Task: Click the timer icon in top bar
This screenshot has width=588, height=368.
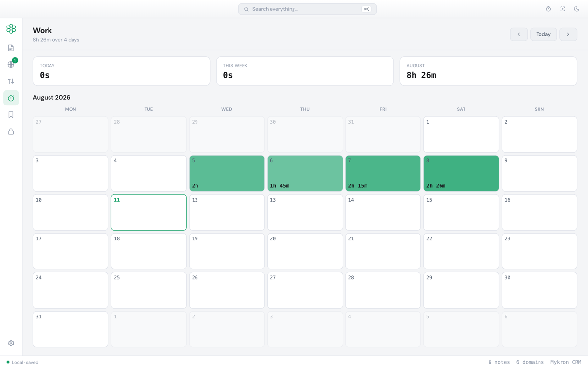Action: pyautogui.click(x=548, y=9)
